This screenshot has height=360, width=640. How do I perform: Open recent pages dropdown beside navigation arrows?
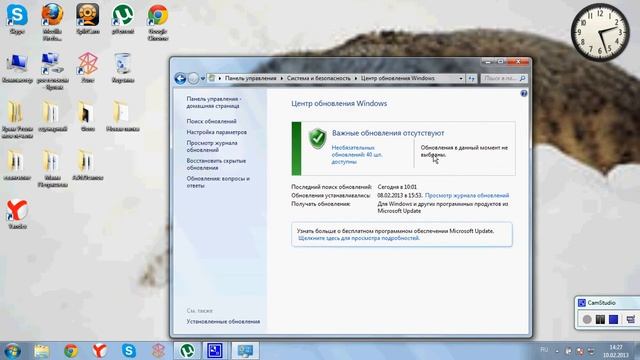(203, 78)
